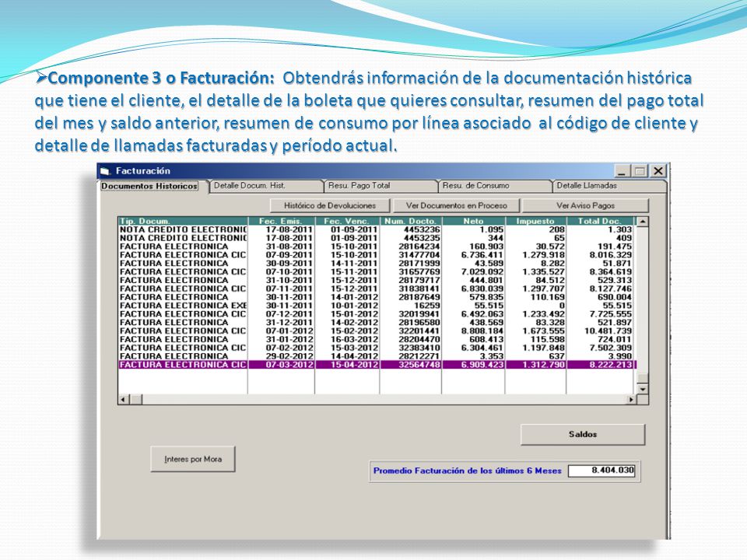The height and width of the screenshot is (560, 747).
Task: Click the Facturación window title icon
Action: click(105, 171)
